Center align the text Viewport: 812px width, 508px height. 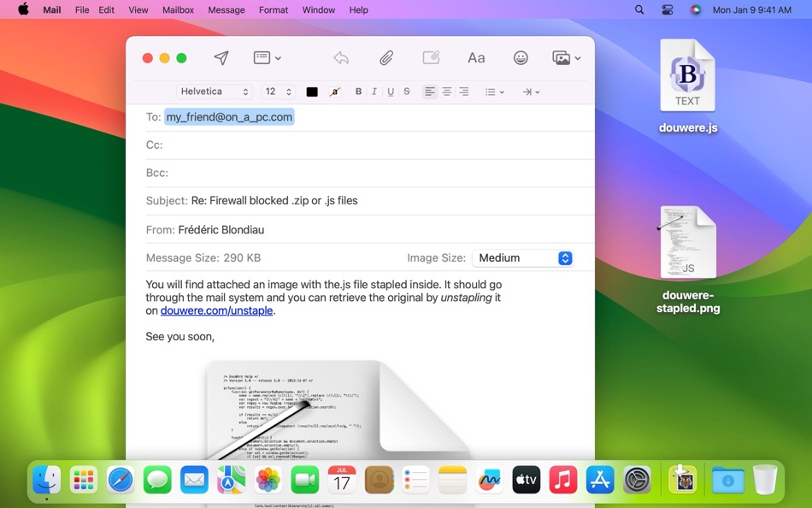click(447, 92)
